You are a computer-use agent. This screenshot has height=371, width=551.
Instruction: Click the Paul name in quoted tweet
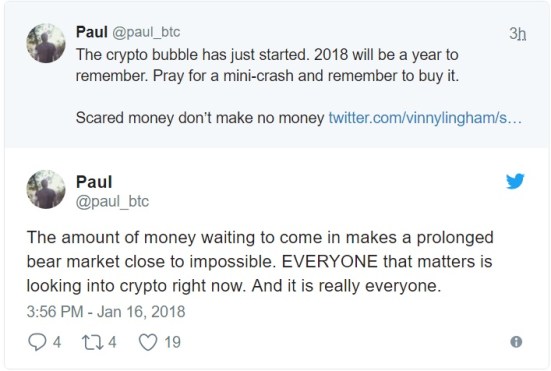pos(92,32)
